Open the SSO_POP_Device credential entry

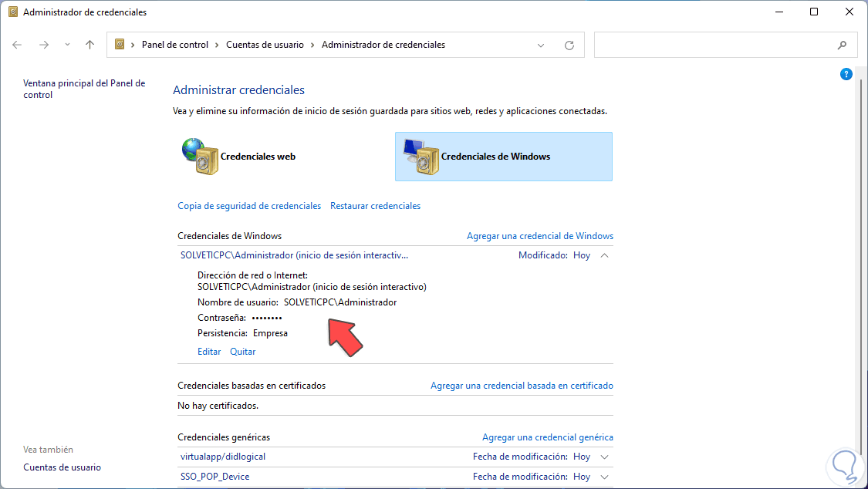point(214,477)
